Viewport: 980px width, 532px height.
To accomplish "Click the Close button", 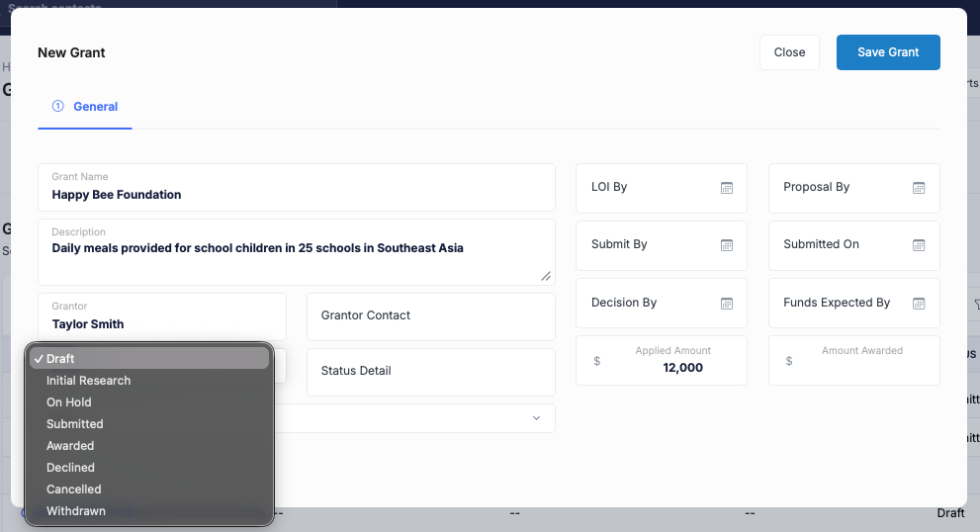I will [x=789, y=52].
